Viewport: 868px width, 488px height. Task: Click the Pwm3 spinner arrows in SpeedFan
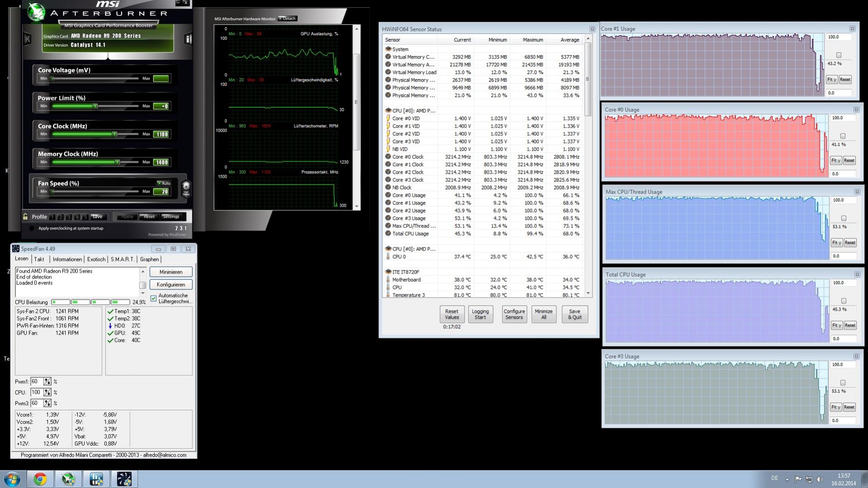coord(47,403)
